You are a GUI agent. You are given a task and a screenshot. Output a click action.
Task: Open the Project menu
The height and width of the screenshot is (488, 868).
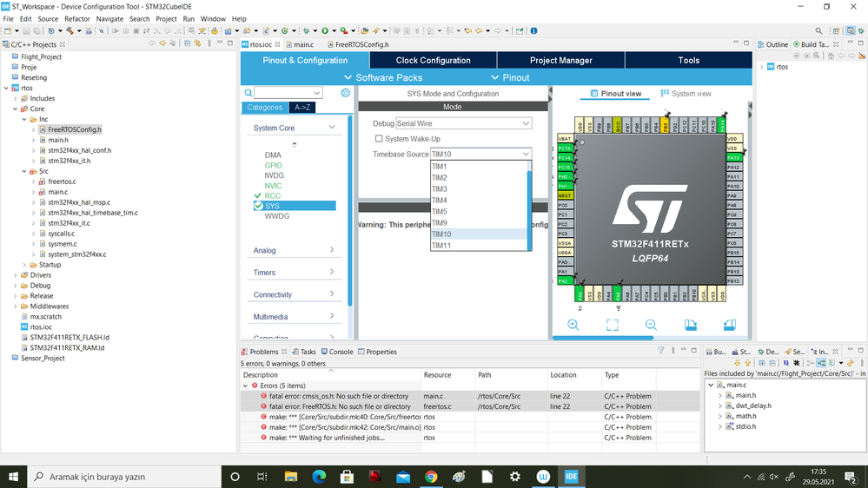click(x=166, y=19)
